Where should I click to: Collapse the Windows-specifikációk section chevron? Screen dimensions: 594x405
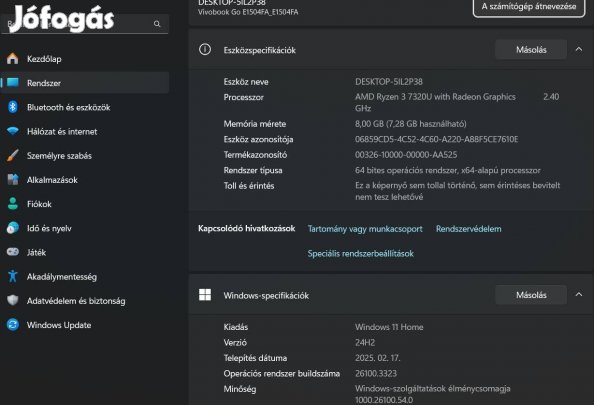pos(579,294)
